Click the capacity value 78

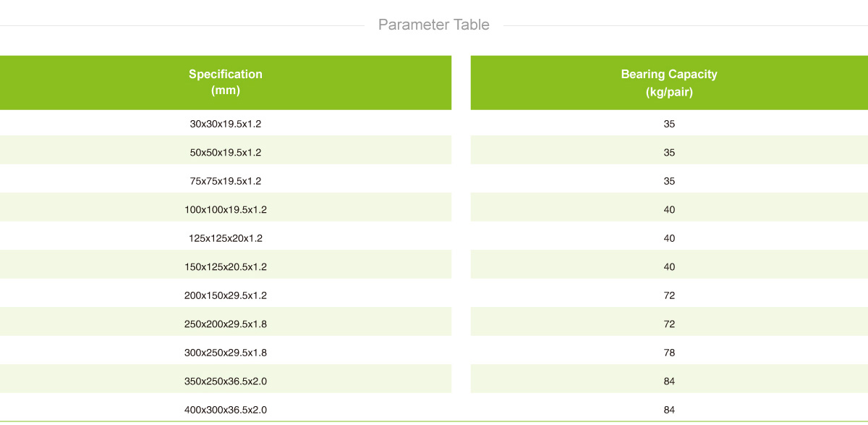669,353
